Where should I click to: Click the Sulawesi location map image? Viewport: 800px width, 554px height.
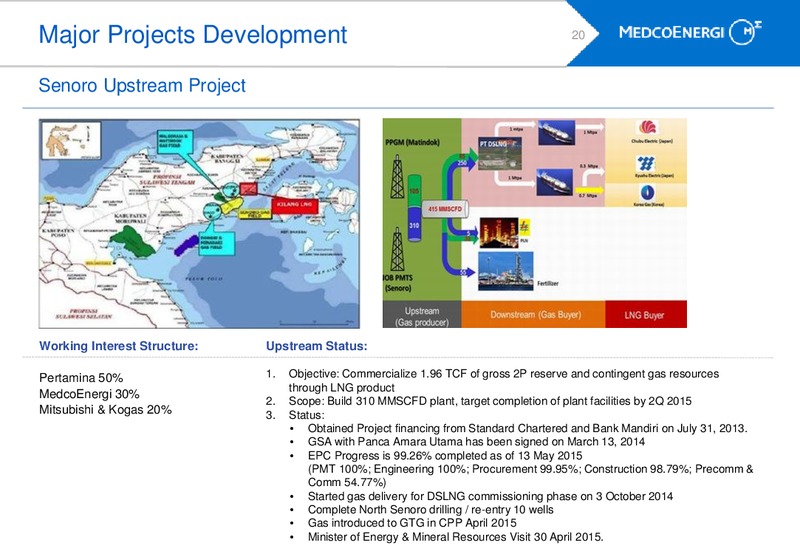coord(199,223)
